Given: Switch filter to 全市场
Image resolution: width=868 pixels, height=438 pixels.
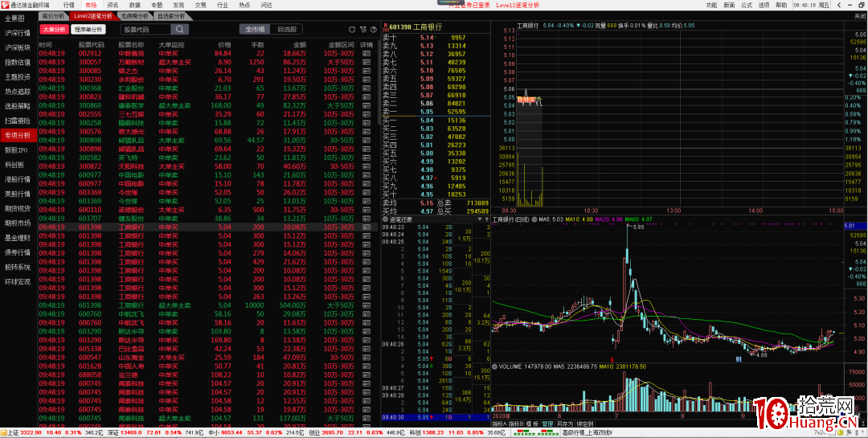Looking at the screenshot, I should pyautogui.click(x=256, y=30).
